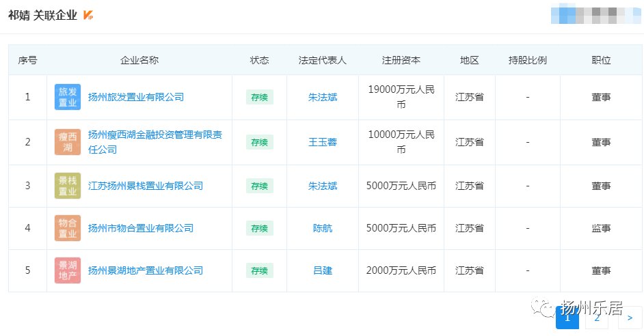Select row number 5 cell
The image size is (644, 336).
pyautogui.click(x=27, y=270)
